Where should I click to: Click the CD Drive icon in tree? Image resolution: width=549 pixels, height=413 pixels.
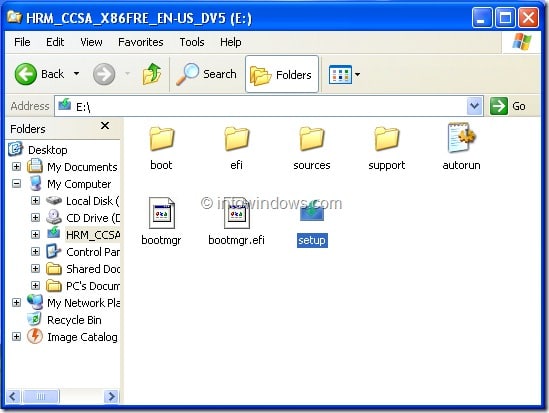[x=54, y=217]
